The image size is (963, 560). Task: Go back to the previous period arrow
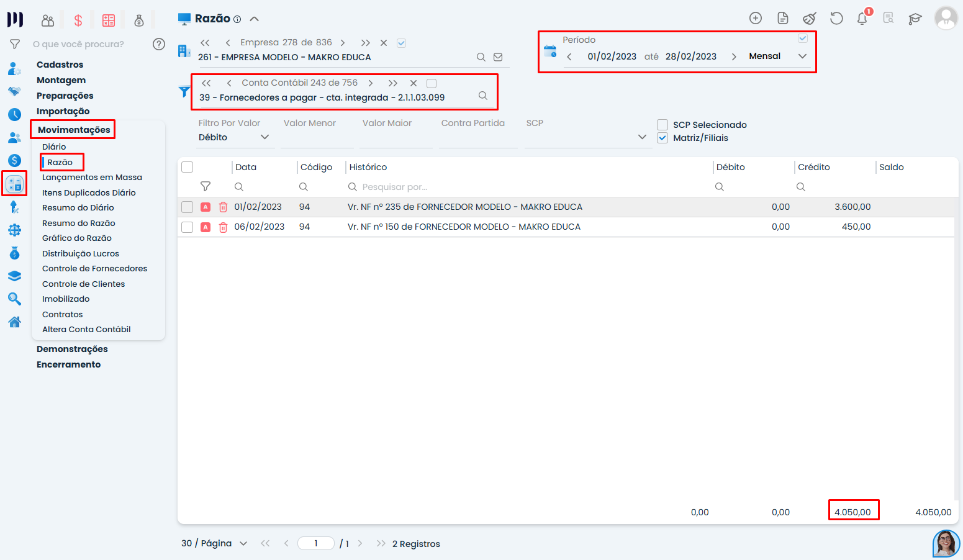[569, 56]
